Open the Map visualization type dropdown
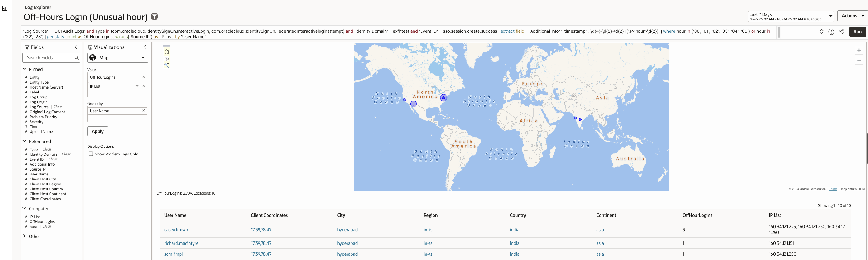The height and width of the screenshot is (260, 868). coord(118,58)
